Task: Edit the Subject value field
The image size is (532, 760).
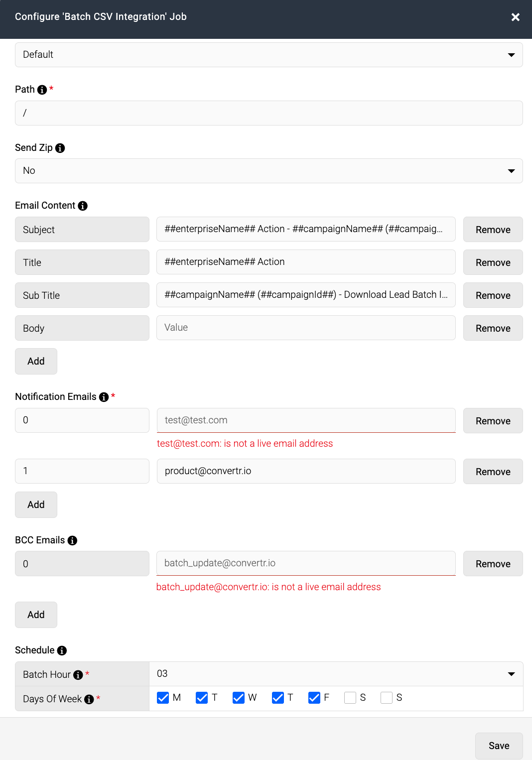Action: pyautogui.click(x=306, y=229)
